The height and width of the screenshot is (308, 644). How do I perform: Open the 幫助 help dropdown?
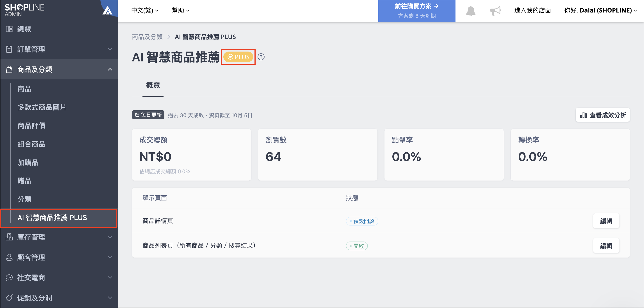click(180, 11)
